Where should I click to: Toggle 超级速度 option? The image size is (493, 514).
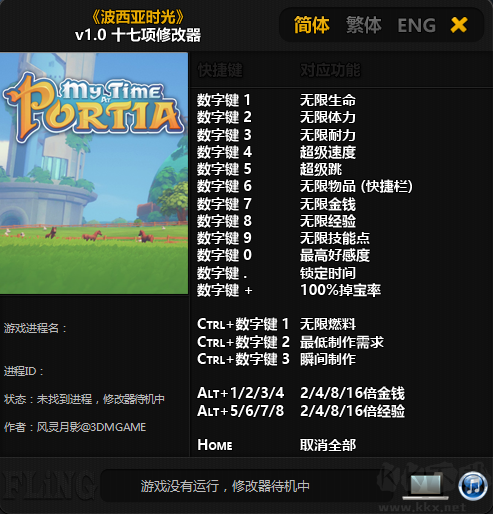(x=328, y=152)
